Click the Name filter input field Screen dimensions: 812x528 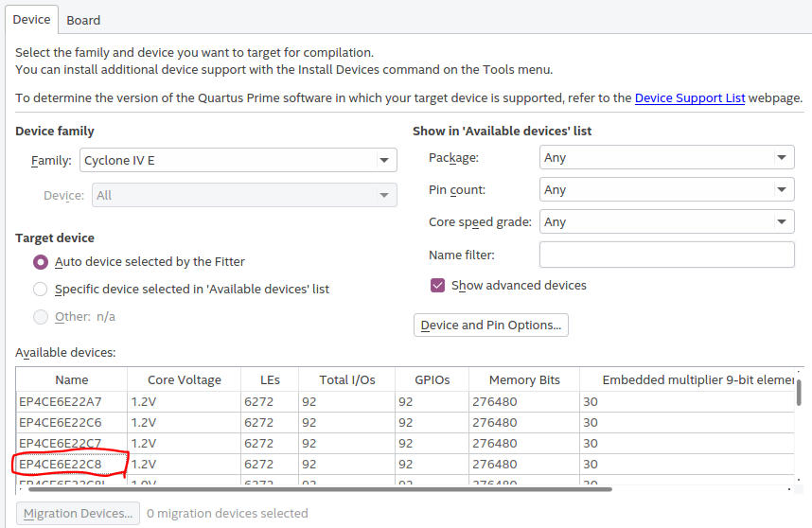pyautogui.click(x=666, y=255)
